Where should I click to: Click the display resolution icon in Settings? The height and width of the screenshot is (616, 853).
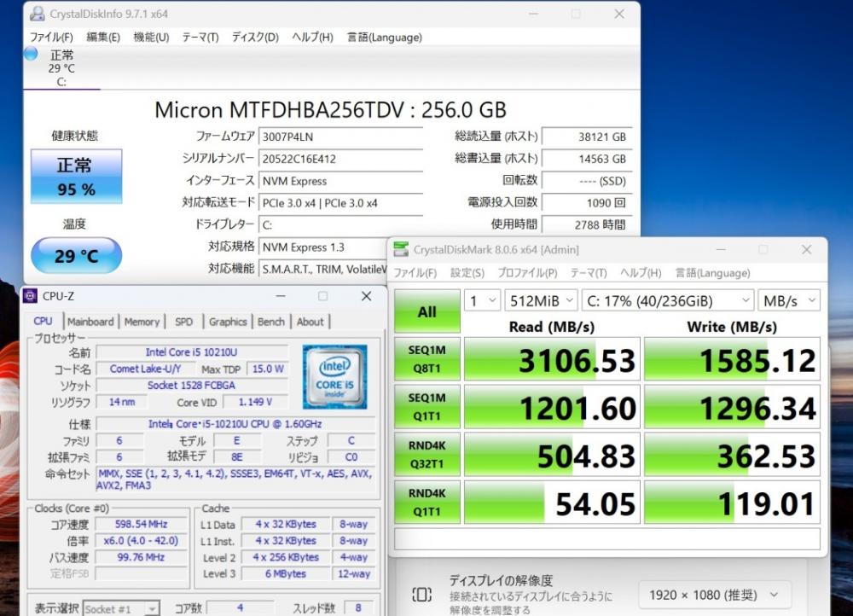(x=421, y=594)
